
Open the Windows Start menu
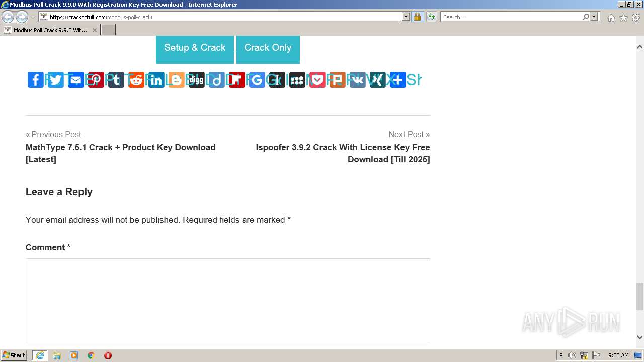[x=14, y=355]
